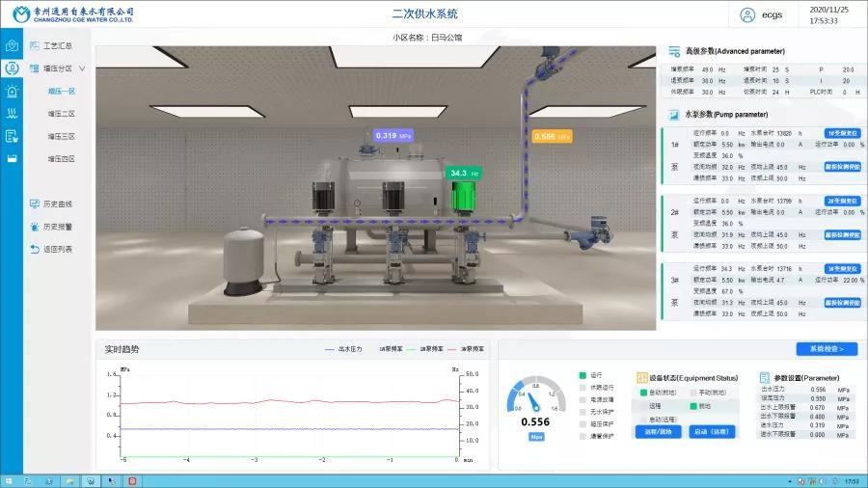Click the alarm bell icon in blue sidebar
868x488 pixels.
[x=12, y=92]
